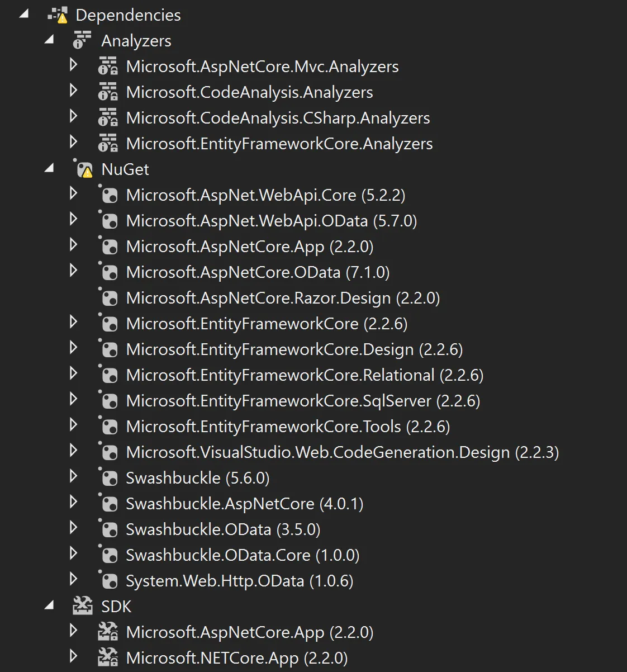The image size is (627, 672).
Task: Select Microsoft.VisualStudio.Web.CodeGeneration.Design (2.2.3) text
Action: [x=343, y=452]
